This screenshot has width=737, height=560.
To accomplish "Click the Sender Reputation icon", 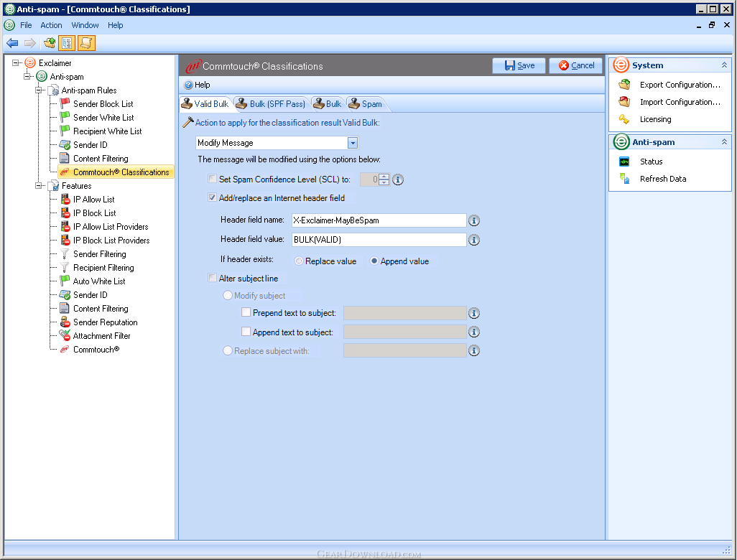I will point(65,322).
